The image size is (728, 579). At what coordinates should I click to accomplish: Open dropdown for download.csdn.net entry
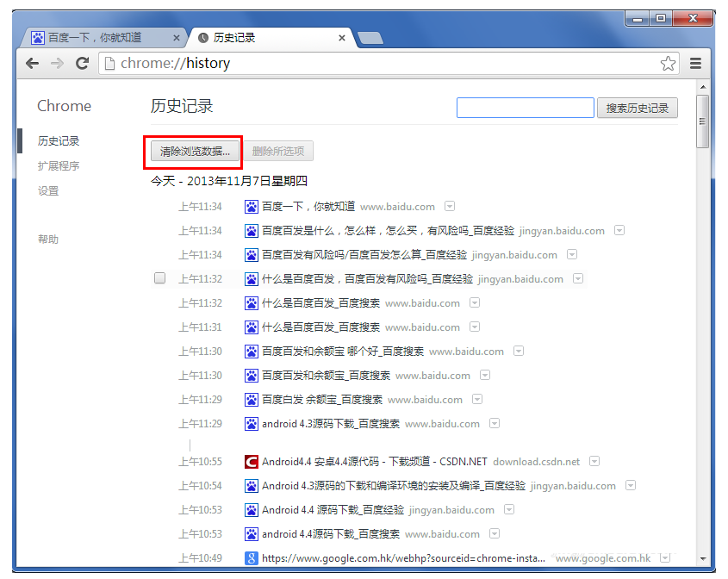(x=594, y=462)
